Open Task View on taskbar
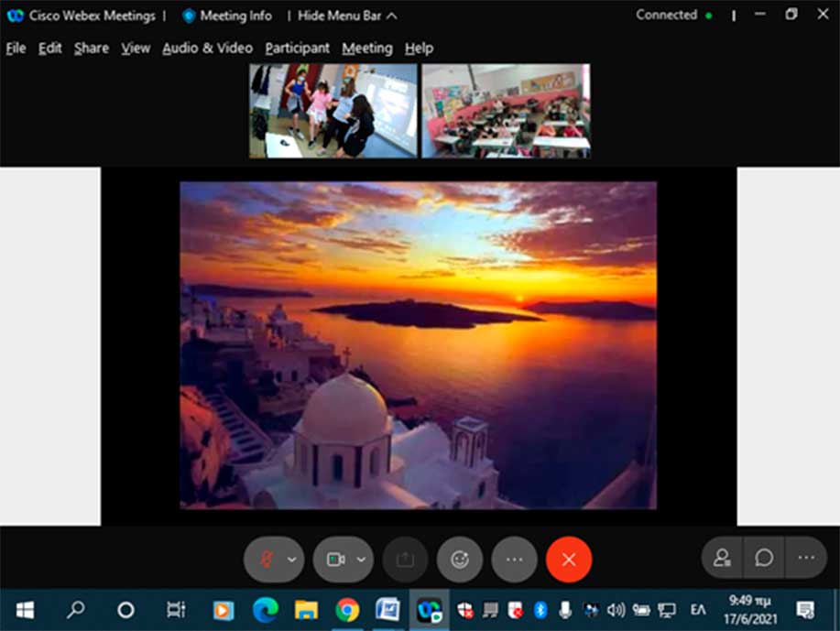Image resolution: width=840 pixels, height=631 pixels. (176, 610)
